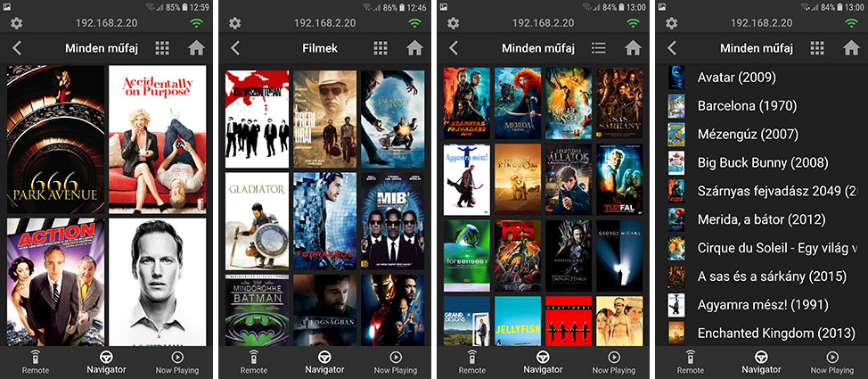Select Agyamra mész! (1991) row
Image resolution: width=868 pixels, height=379 pixels.
pos(761,305)
